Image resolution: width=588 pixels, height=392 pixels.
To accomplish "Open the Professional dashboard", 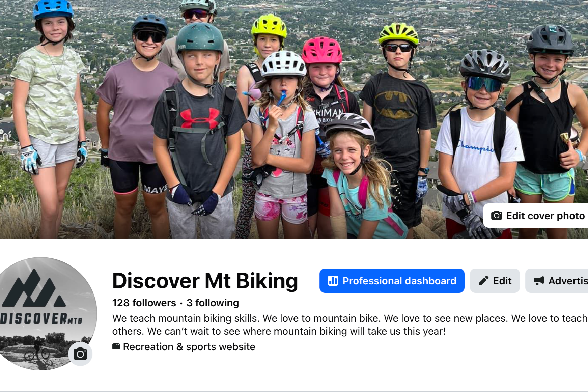I will pyautogui.click(x=392, y=281).
